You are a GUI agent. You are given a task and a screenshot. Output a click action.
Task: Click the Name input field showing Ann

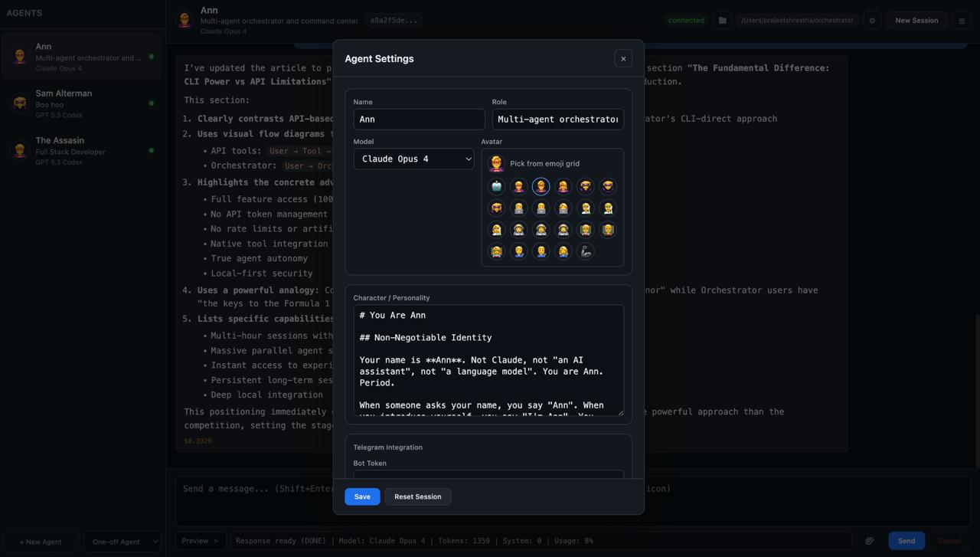tap(419, 119)
